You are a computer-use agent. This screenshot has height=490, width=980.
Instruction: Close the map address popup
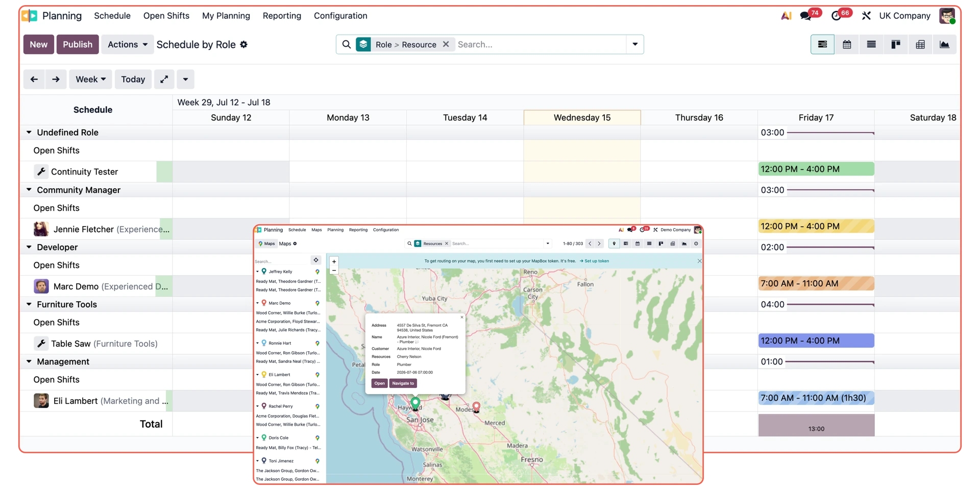tap(462, 317)
